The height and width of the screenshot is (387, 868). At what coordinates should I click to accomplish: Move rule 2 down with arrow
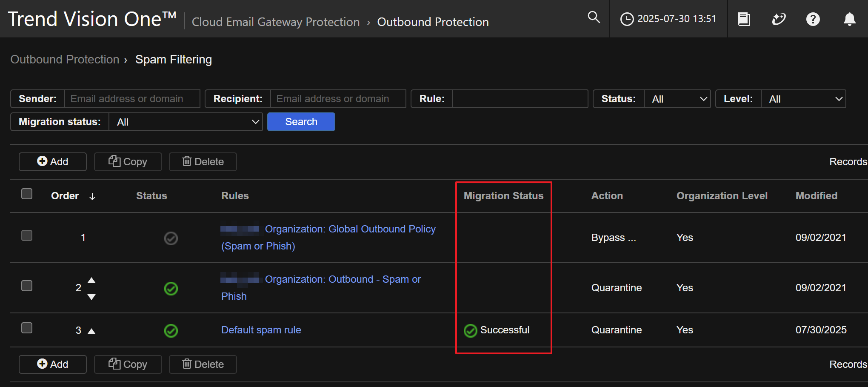pos(91,297)
